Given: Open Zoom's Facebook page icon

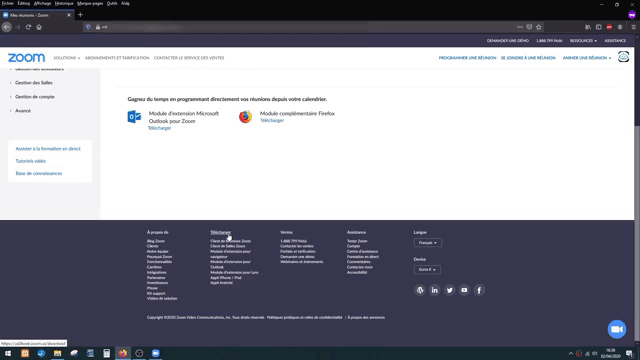Looking at the screenshot, I should tap(479, 290).
